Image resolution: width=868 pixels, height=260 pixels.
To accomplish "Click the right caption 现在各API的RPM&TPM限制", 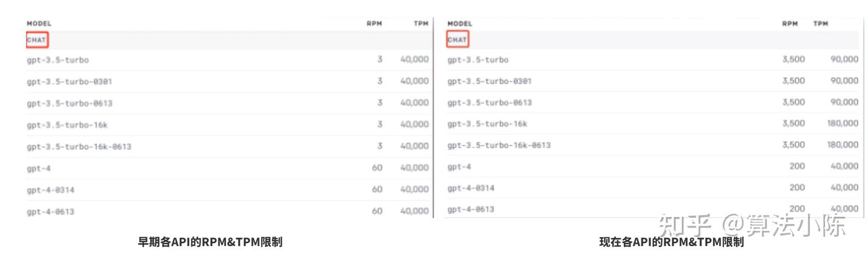I will (x=671, y=243).
